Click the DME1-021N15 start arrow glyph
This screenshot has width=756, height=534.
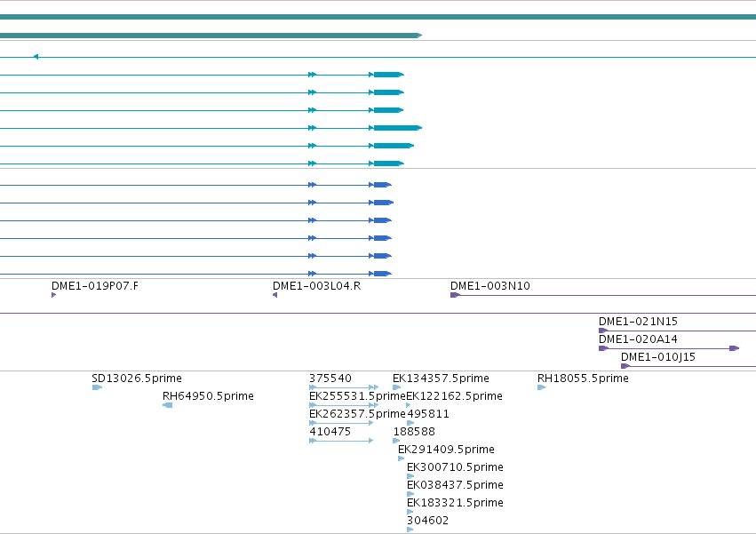603,331
